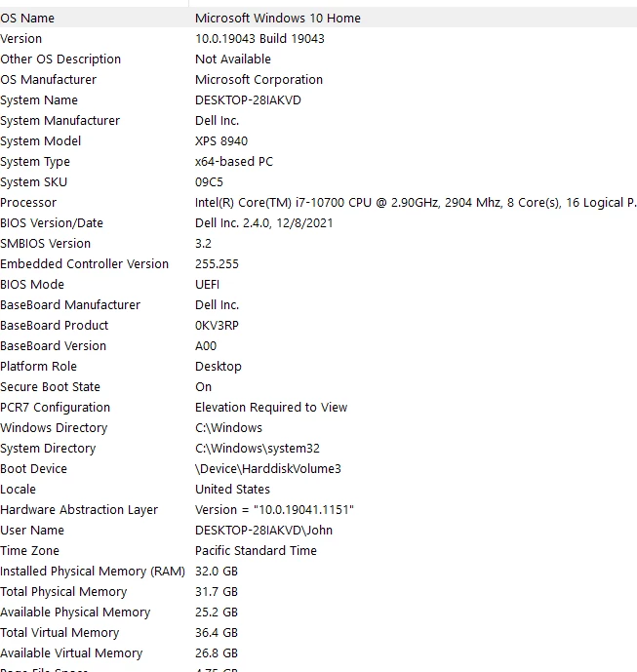637x672 pixels.
Task: Select the Secure Boot State label
Action: tap(50, 387)
